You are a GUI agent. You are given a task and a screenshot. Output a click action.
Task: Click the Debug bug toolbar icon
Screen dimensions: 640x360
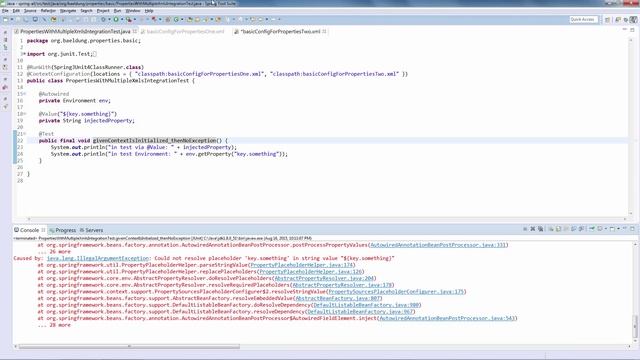click(x=103, y=19)
